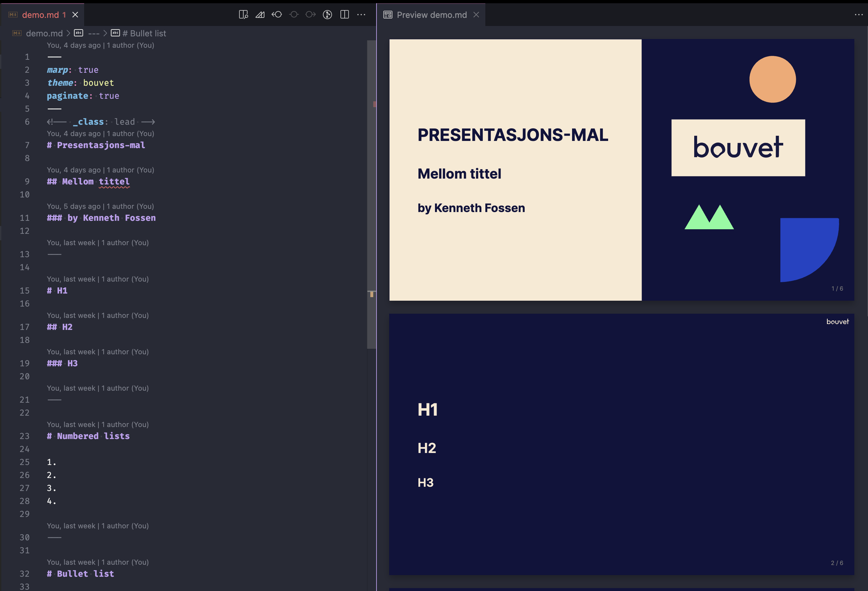Click '### by Kenneth Fossen' in editor
This screenshot has width=868, height=591.
101,218
